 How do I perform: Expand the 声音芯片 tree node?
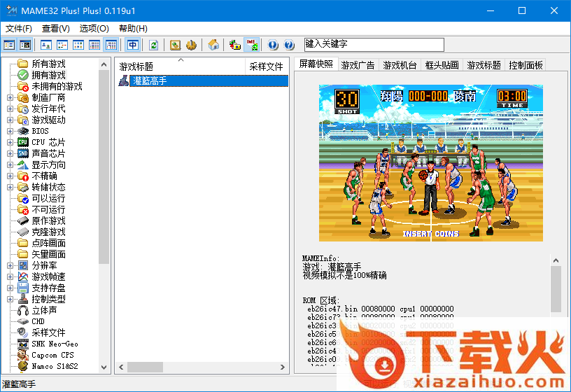click(x=10, y=154)
